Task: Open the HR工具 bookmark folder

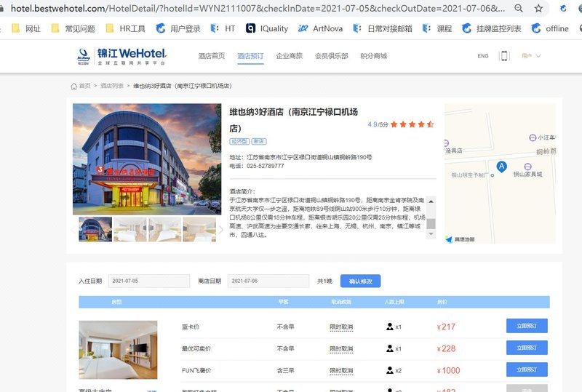Action: coord(126,28)
